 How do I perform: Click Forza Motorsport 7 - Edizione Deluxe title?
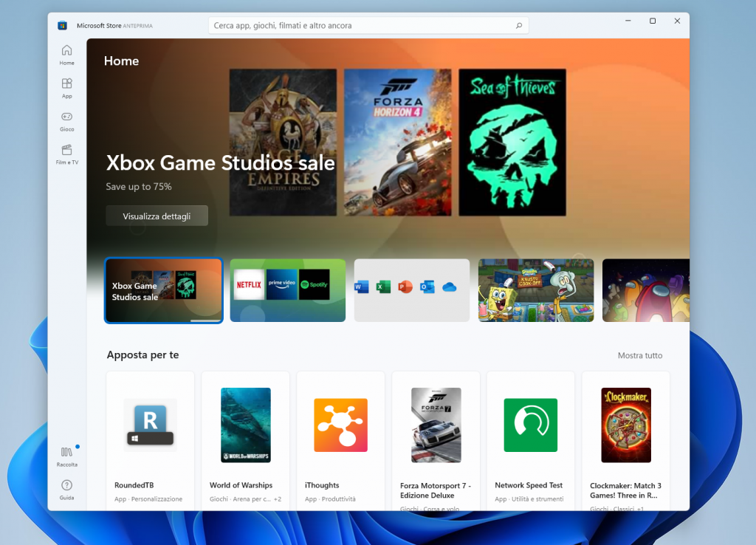pyautogui.click(x=436, y=490)
